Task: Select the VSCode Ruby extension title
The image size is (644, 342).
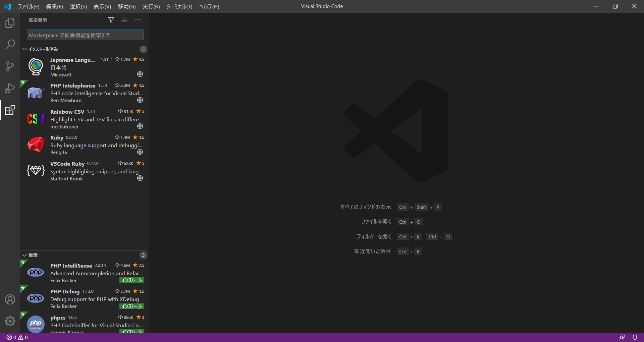Action: (x=67, y=164)
